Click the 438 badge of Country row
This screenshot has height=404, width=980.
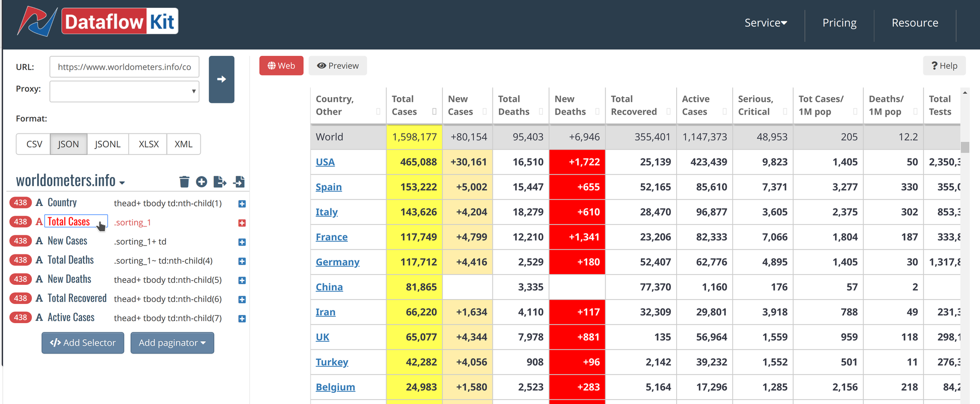[21, 202]
